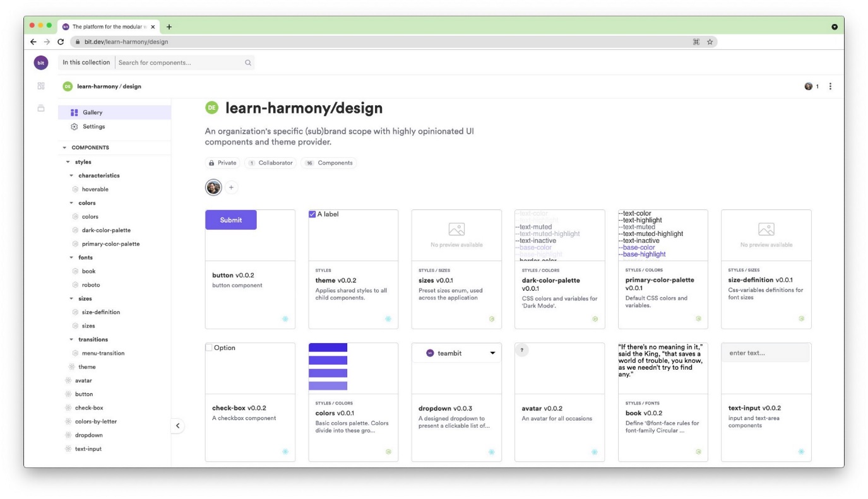Screen dimensions: 868x499
Task: Bookmark page with the star icon
Action: (710, 42)
